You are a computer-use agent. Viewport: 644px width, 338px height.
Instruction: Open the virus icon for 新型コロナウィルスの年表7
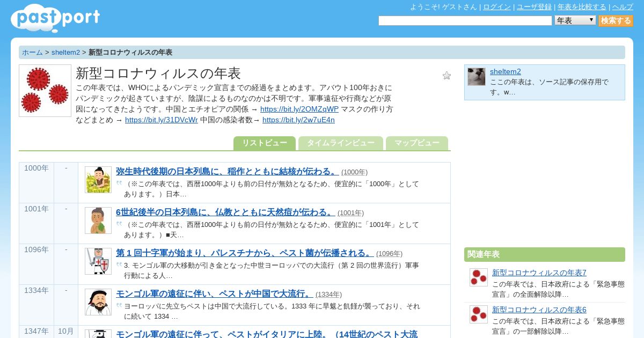479,277
